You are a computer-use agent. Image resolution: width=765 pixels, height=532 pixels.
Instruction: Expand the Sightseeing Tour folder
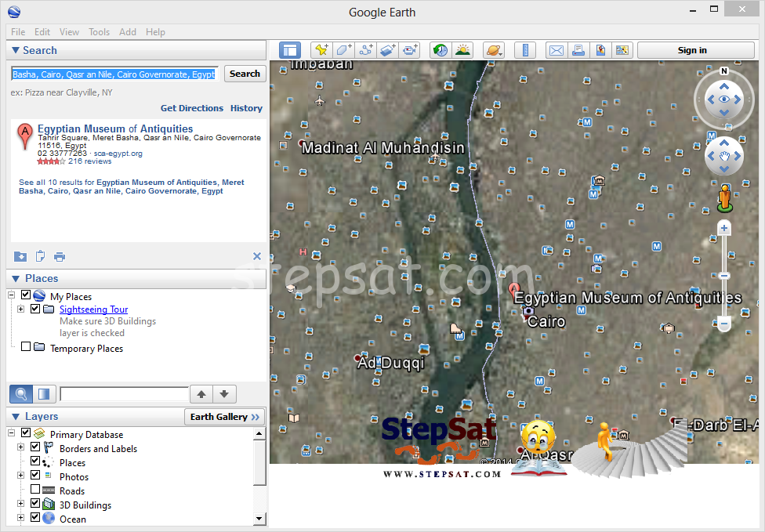pos(21,309)
